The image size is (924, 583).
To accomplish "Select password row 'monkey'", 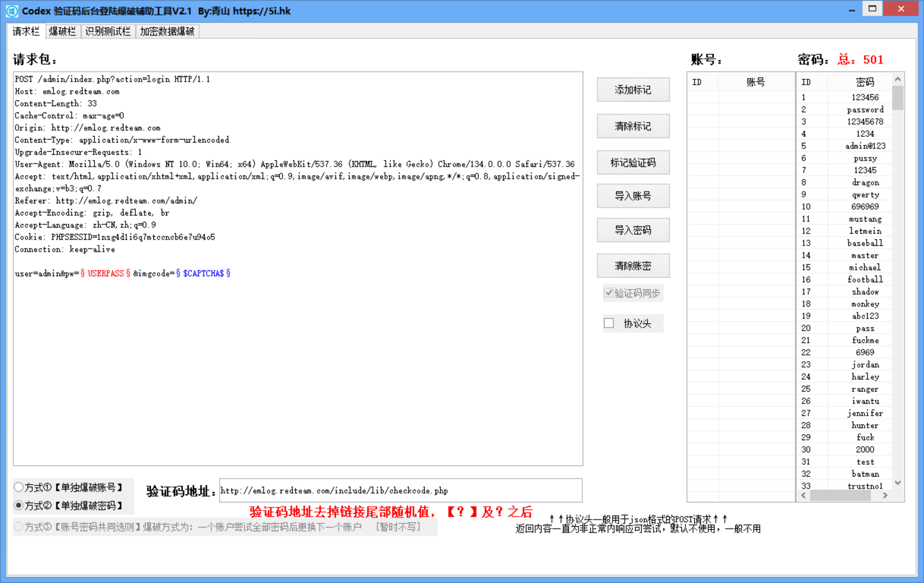I will (845, 304).
